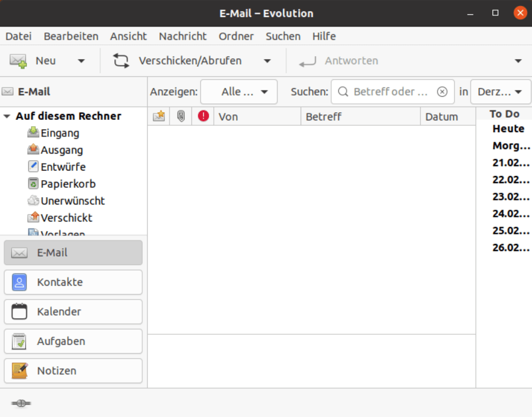Click the '23.02...' To Do date
532x417 pixels.
511,197
